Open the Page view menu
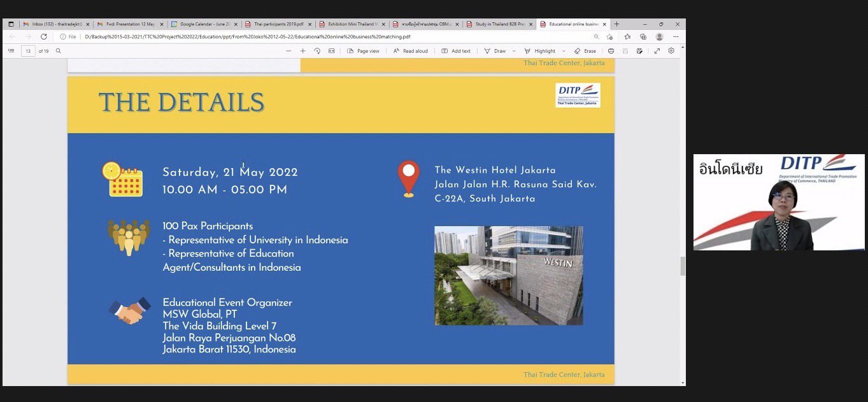 click(x=363, y=51)
